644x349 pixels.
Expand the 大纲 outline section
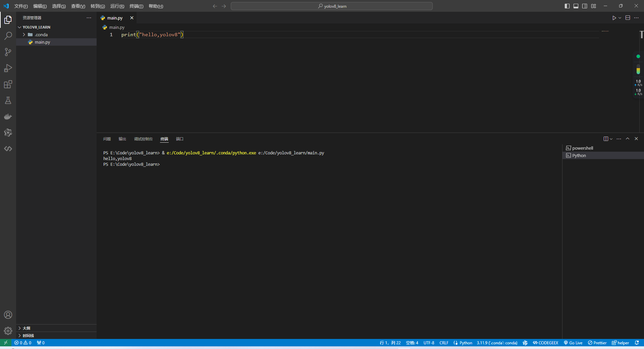point(56,328)
